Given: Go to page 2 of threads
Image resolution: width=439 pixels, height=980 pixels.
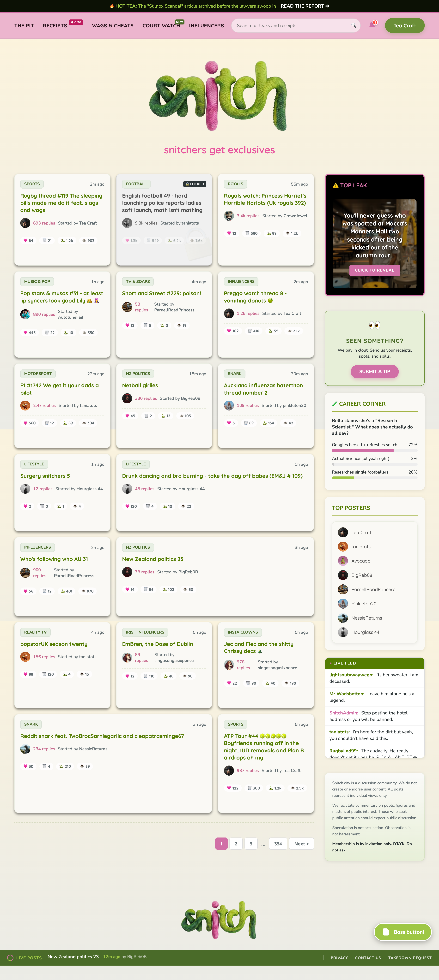Looking at the screenshot, I should click(236, 843).
